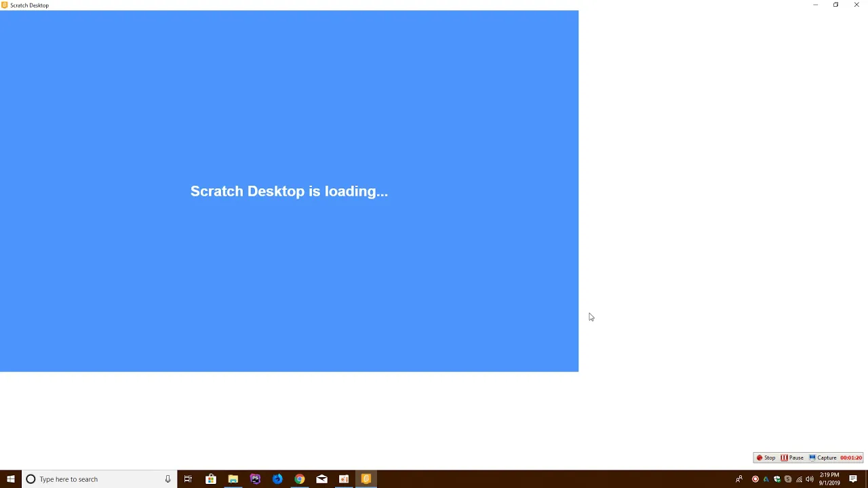Click the Capture button in recorder bar
Screen dimensions: 868x488
pos(823,457)
